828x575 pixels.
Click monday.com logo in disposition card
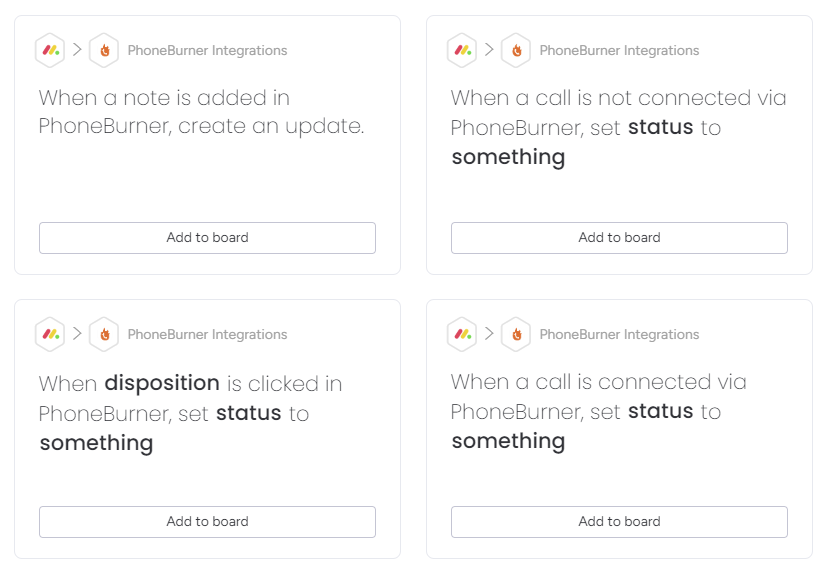(50, 334)
